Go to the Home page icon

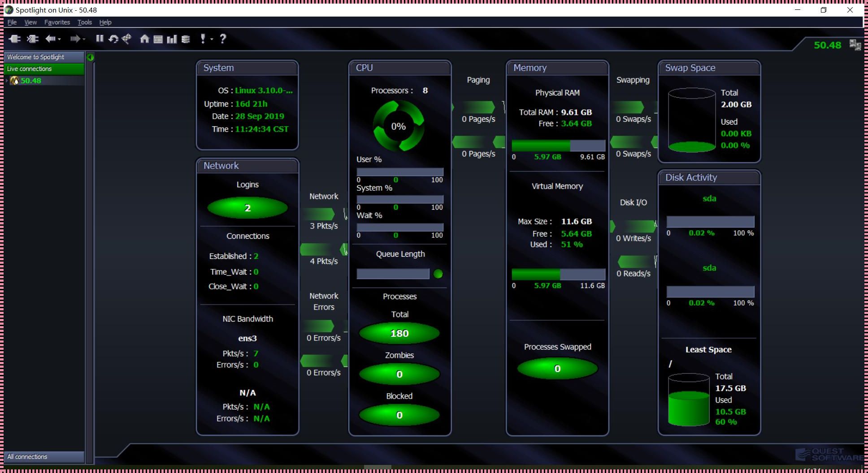pos(144,39)
